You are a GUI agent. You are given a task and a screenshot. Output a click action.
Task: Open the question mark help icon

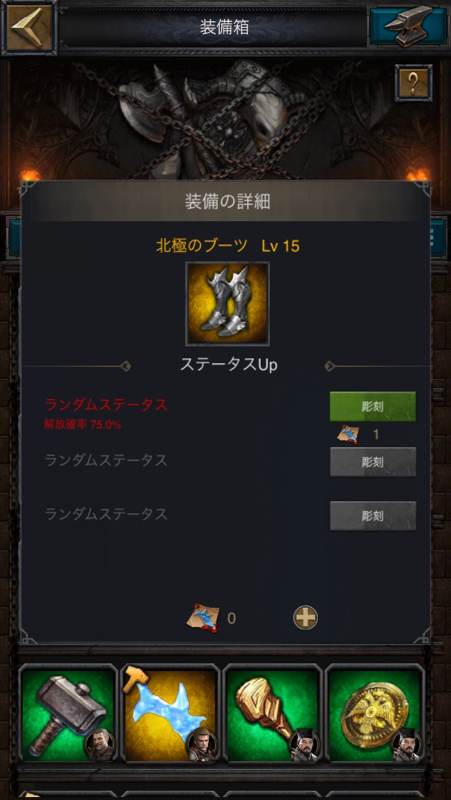(x=413, y=83)
